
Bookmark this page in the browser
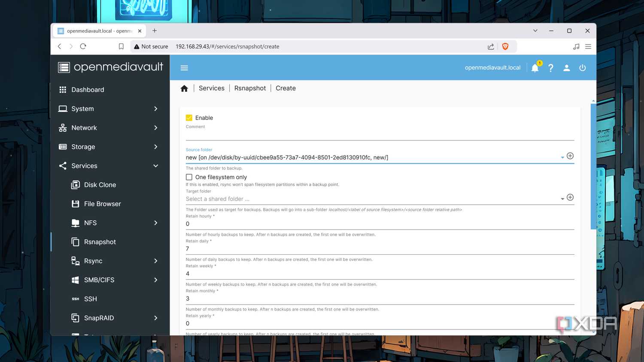[x=122, y=46]
